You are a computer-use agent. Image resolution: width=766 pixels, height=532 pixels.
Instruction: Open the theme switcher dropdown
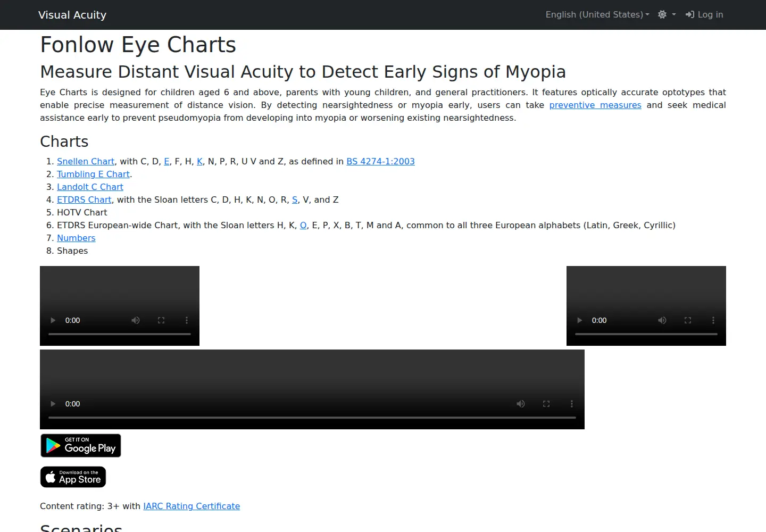point(667,15)
